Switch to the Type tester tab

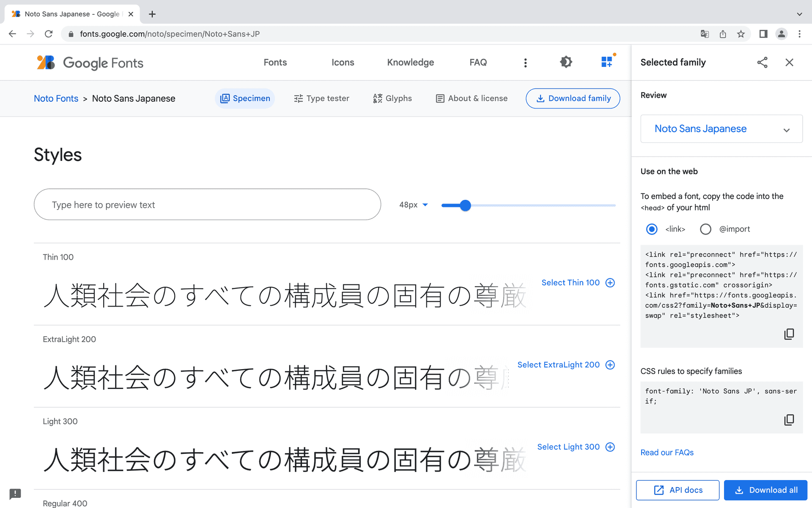click(x=321, y=99)
